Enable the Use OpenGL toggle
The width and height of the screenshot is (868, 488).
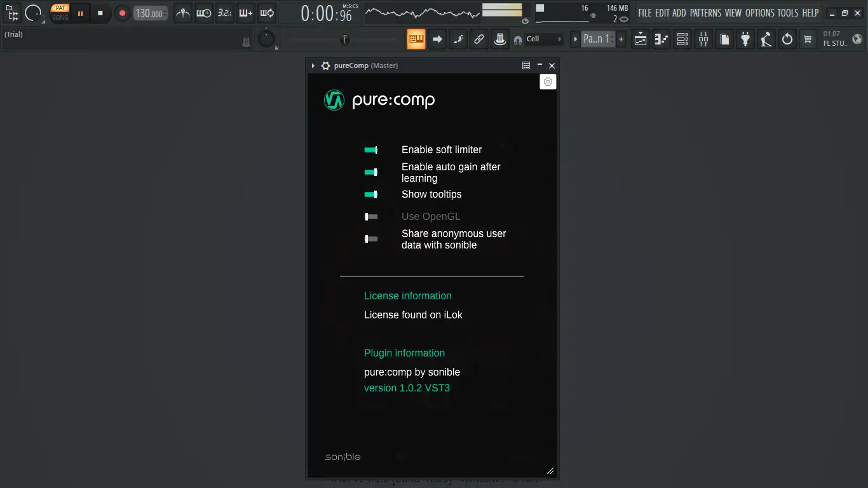[370, 216]
